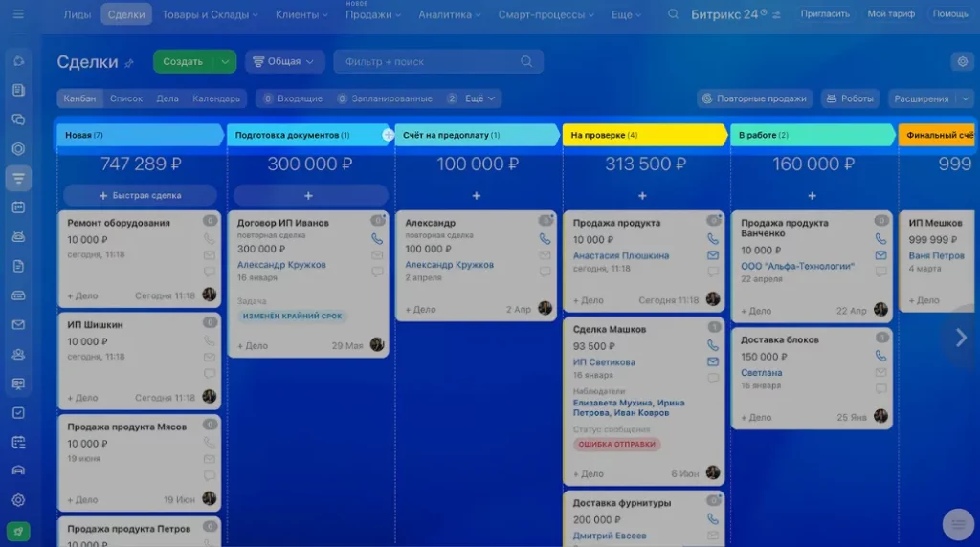980x547 pixels.
Task: Switch to the Список view tab
Action: point(126,98)
